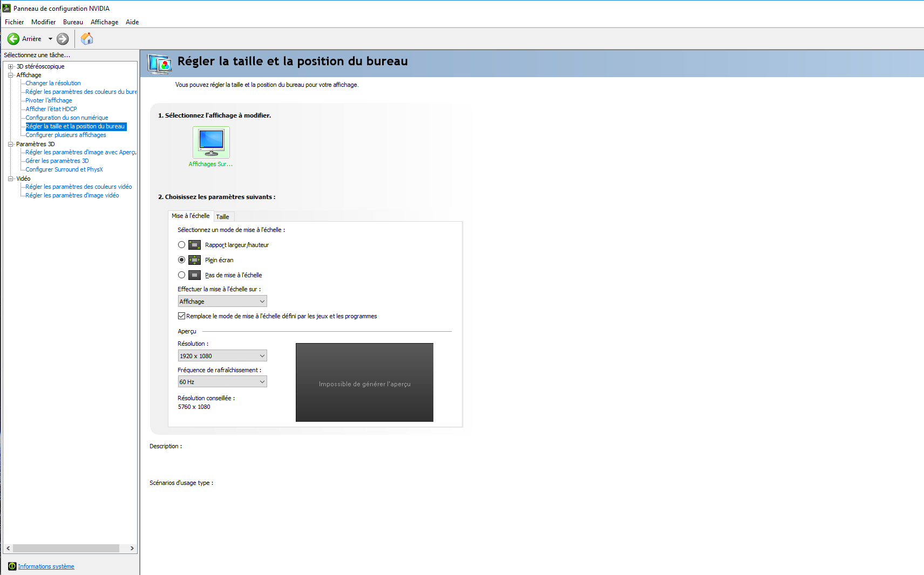924x575 pixels.
Task: Open the Résolution 1920 x 1080 dropdown
Action: [222, 356]
